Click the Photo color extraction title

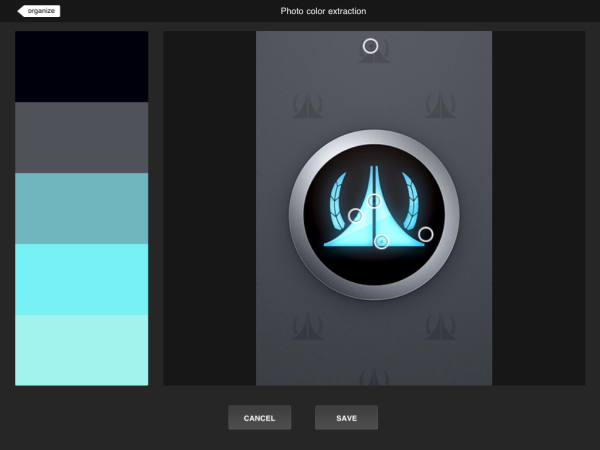point(323,11)
